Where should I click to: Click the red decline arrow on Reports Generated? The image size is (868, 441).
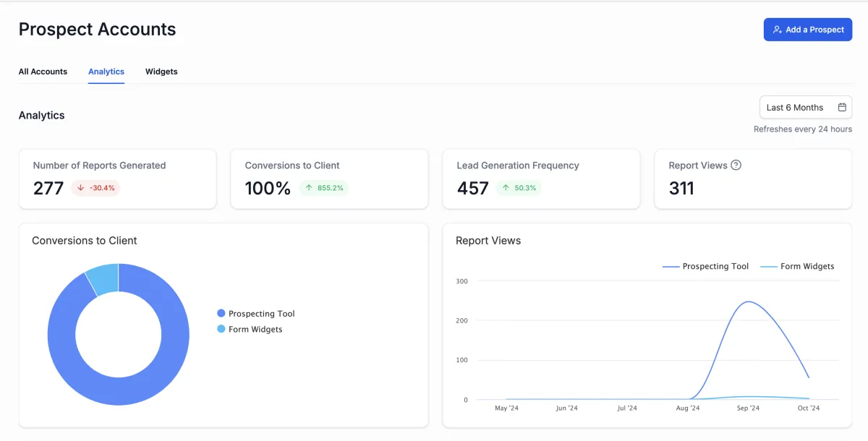coord(80,187)
